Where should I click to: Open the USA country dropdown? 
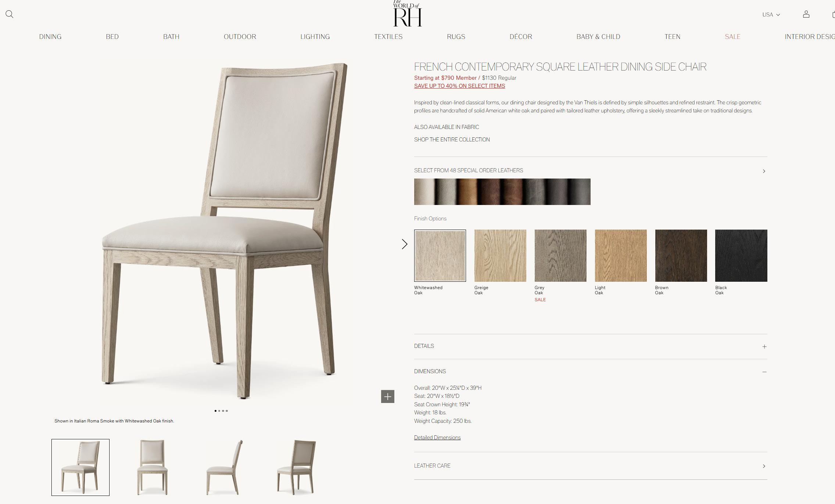click(x=771, y=15)
